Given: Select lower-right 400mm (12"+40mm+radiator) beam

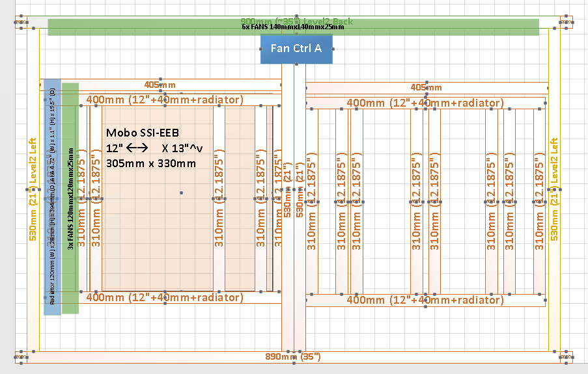Looking at the screenshot, I should [425, 300].
